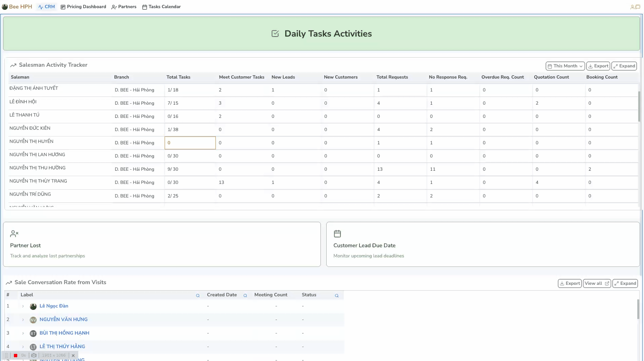This screenshot has height=361, width=644.
Task: Open the Tasks Calendar menu item
Action: [x=161, y=6]
